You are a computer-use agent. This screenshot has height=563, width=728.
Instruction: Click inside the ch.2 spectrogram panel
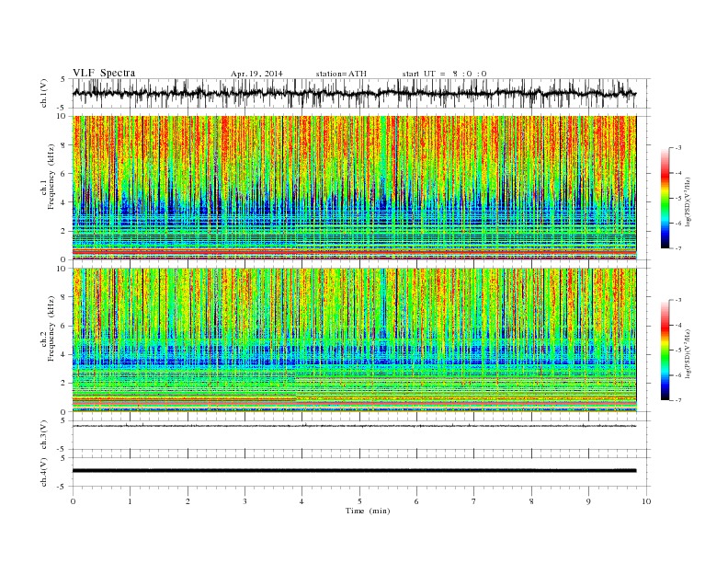(x=354, y=340)
